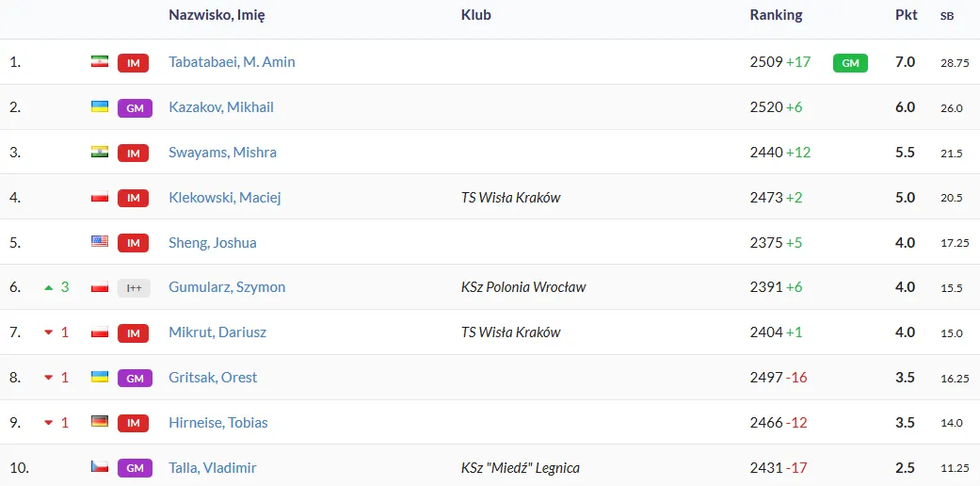Click the Klub column header

[x=475, y=15]
